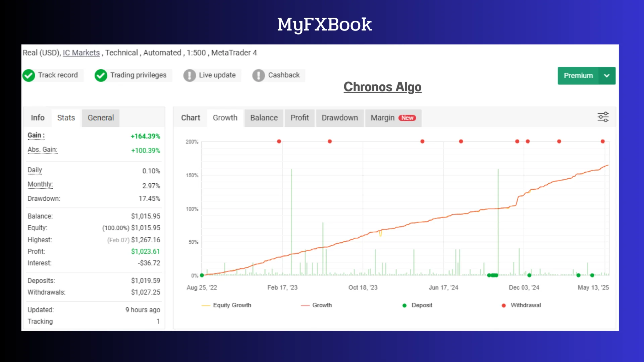644x362 pixels.
Task: Click the green Track record checkmark icon
Action: tap(29, 75)
